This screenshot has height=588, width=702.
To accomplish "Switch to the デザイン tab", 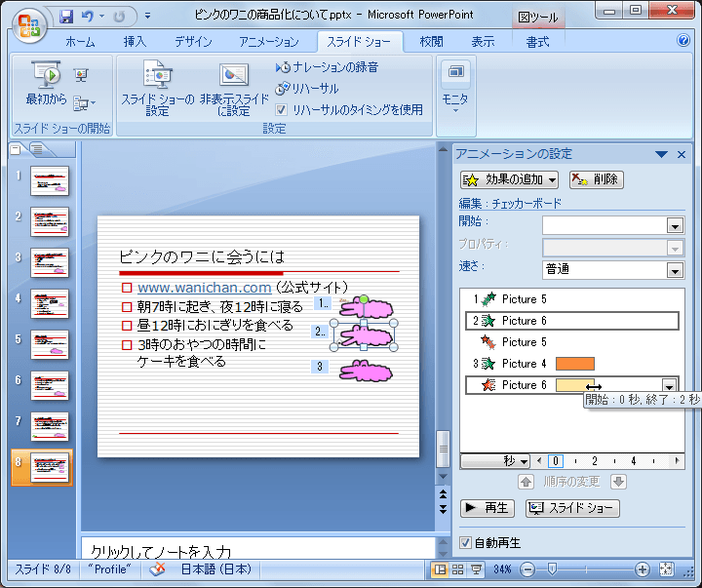I will [193, 42].
